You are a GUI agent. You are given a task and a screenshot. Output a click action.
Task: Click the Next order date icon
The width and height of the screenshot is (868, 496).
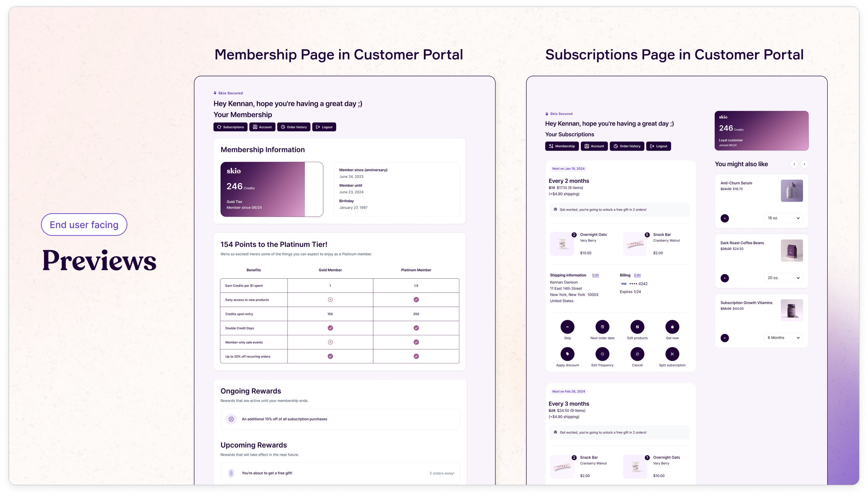(602, 327)
